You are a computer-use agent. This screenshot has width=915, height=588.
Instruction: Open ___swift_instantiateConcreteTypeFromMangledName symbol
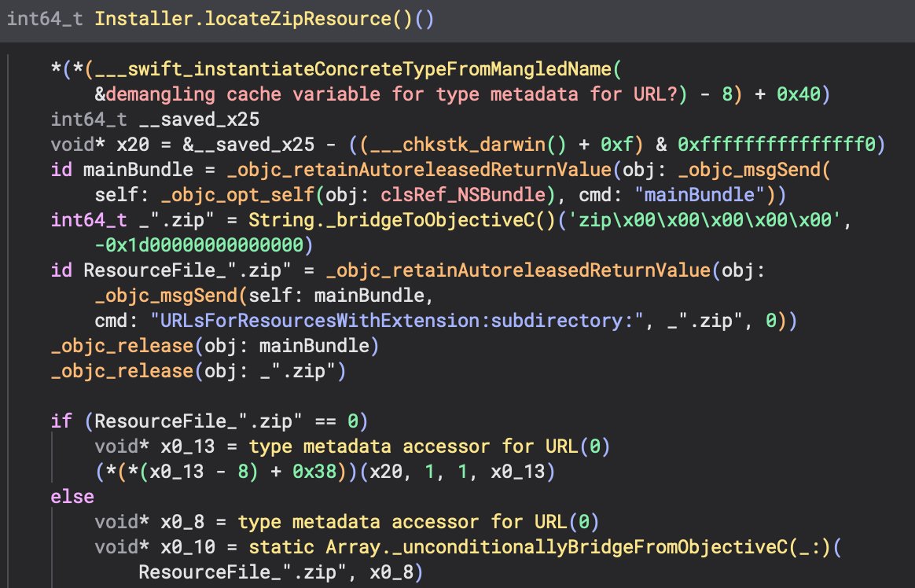(x=351, y=72)
